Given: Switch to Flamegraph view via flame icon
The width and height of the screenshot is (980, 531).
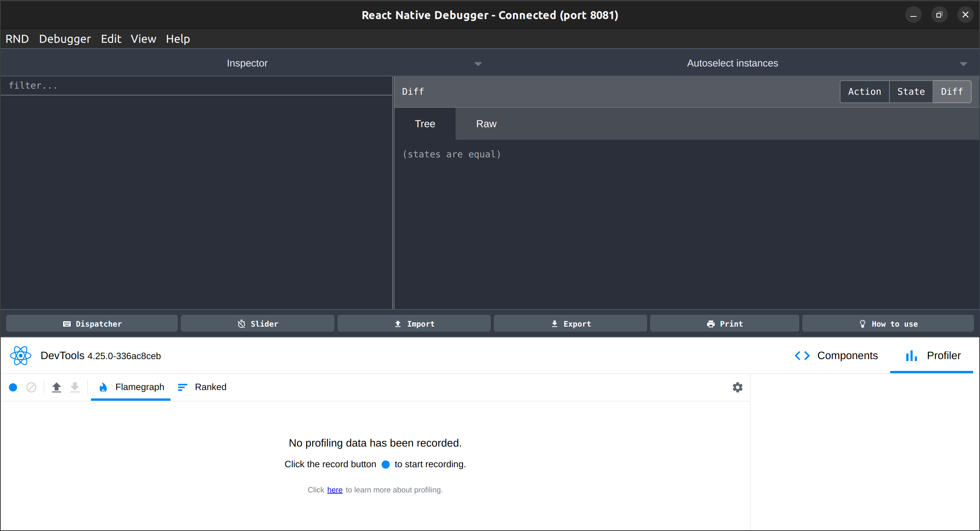Looking at the screenshot, I should [x=103, y=387].
